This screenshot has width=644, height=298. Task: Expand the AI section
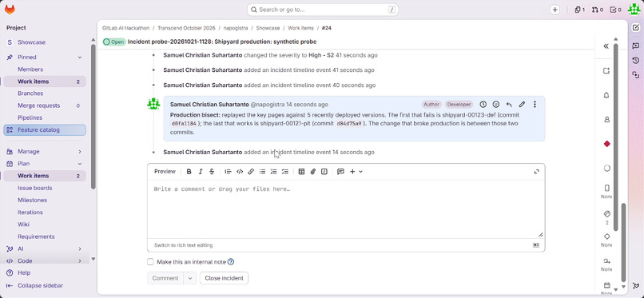[x=80, y=248]
